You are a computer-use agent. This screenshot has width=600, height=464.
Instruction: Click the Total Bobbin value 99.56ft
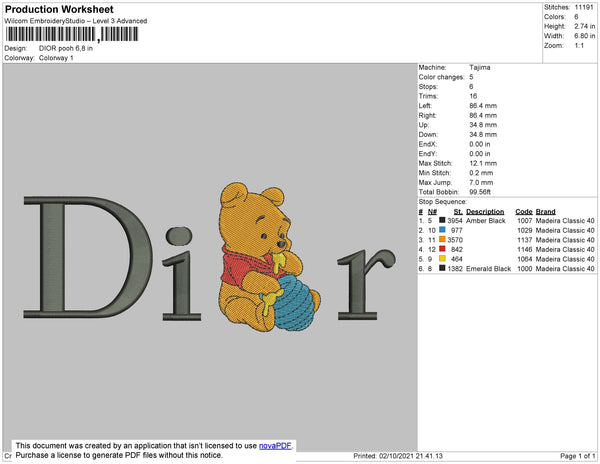(480, 192)
